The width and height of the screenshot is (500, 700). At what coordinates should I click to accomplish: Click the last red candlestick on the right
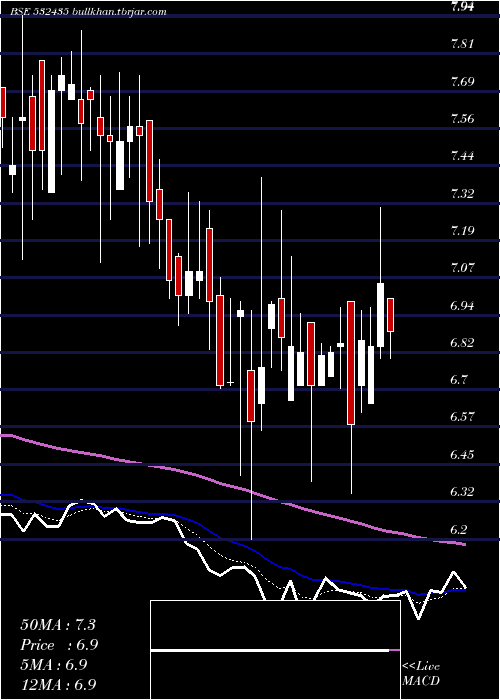(x=391, y=315)
